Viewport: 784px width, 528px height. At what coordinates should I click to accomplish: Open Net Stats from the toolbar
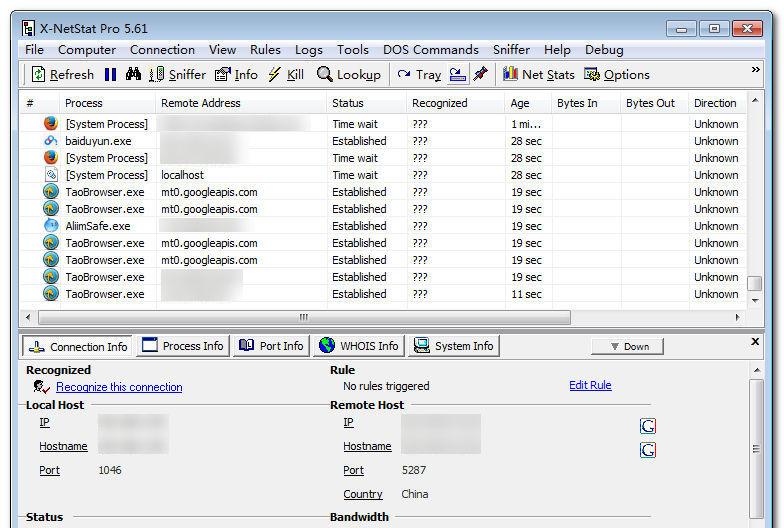[538, 74]
